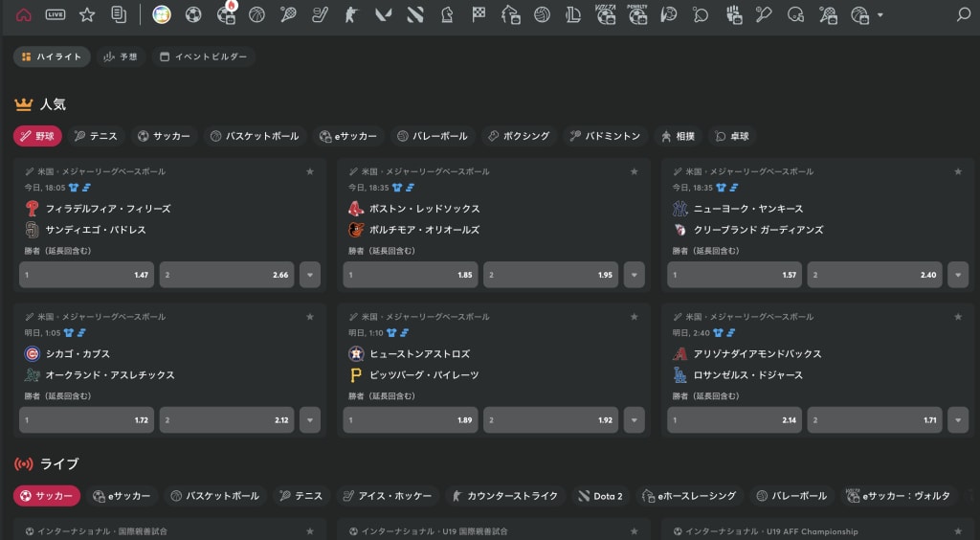Open the bet slip documents icon
Image resolution: width=980 pixels, height=540 pixels.
(x=118, y=14)
